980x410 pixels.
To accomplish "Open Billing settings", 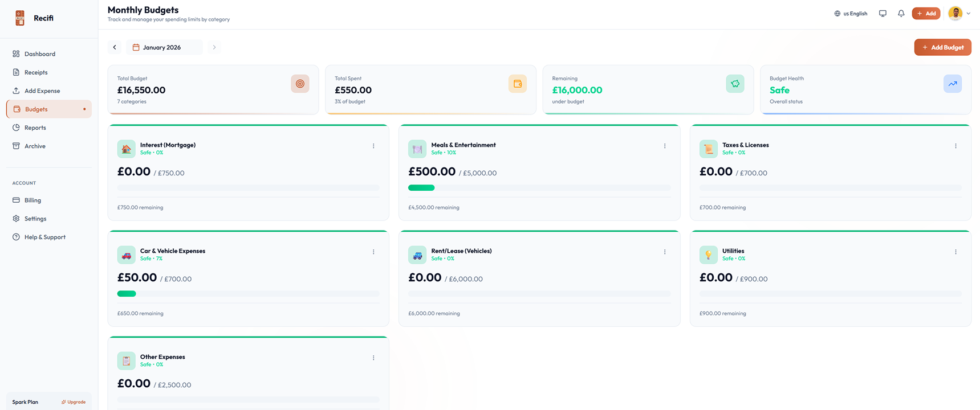I will pos(32,200).
